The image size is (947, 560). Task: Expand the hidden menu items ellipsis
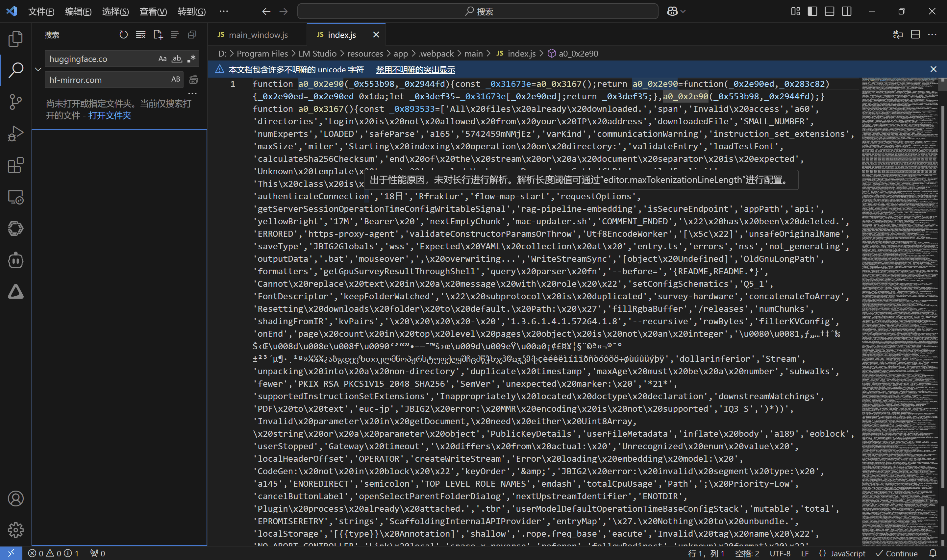pyautogui.click(x=223, y=11)
